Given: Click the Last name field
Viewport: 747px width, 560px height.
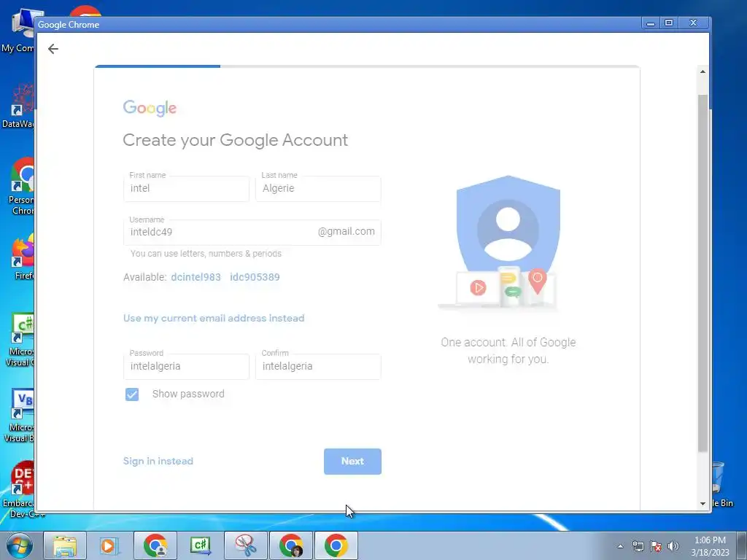Looking at the screenshot, I should point(318,189).
